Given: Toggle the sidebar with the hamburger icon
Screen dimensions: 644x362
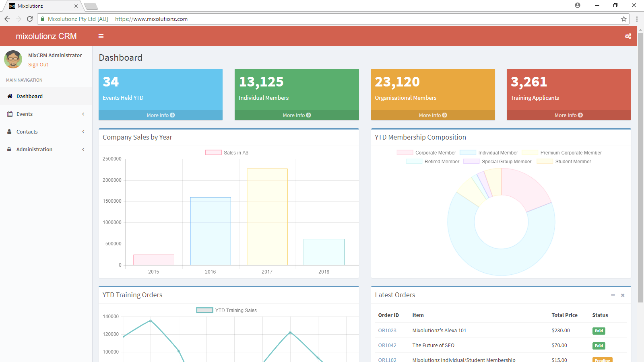Looking at the screenshot, I should [101, 36].
